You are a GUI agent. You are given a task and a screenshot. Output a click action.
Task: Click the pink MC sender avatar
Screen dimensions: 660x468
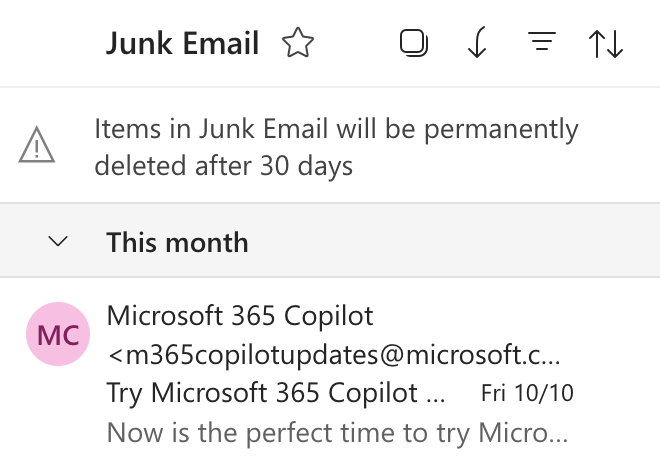(x=58, y=336)
